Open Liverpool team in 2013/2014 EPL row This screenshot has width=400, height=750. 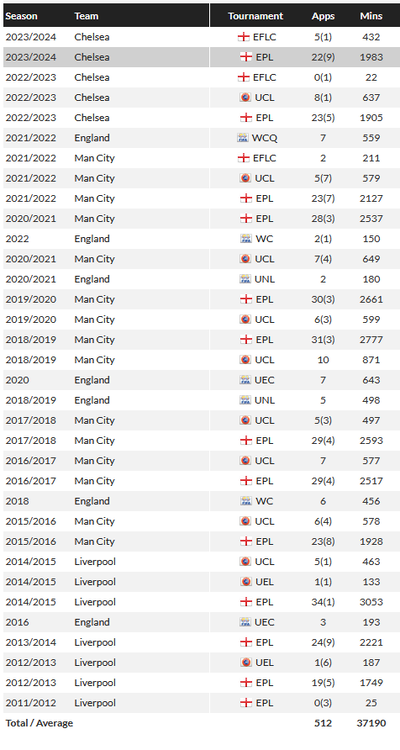(95, 642)
